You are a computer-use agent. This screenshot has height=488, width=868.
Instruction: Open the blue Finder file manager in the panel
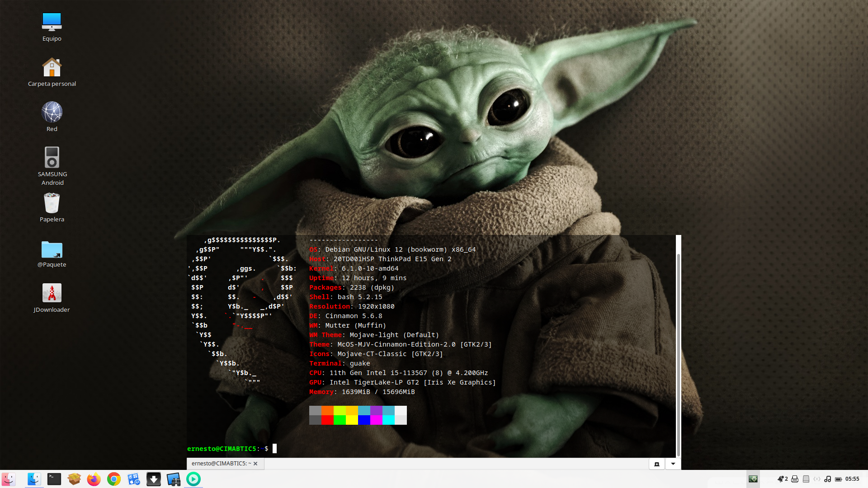[34, 479]
